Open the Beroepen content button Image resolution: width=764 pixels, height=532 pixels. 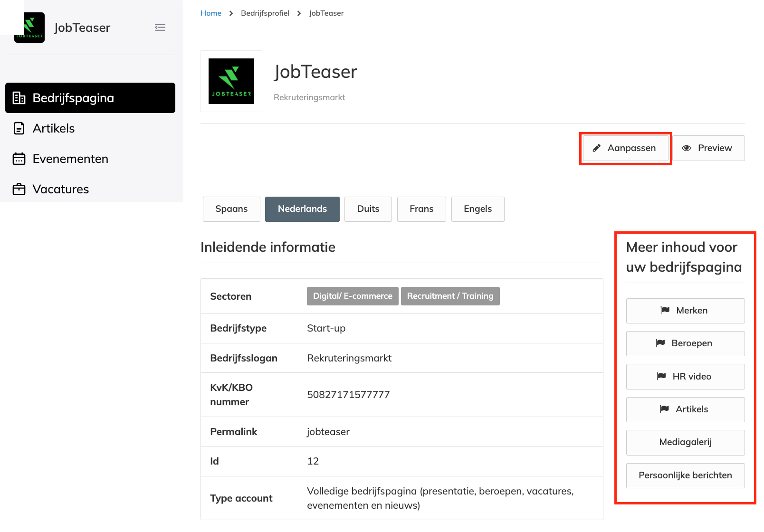pos(685,343)
